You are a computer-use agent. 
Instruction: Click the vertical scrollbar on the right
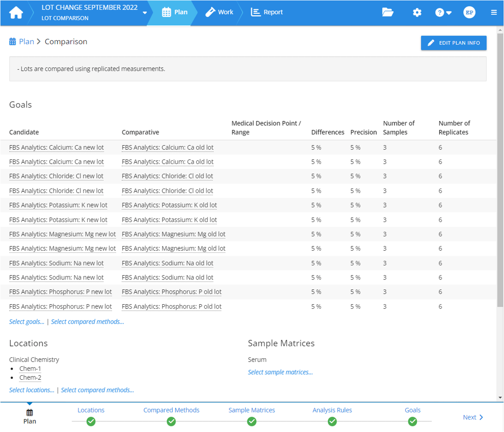(501, 171)
